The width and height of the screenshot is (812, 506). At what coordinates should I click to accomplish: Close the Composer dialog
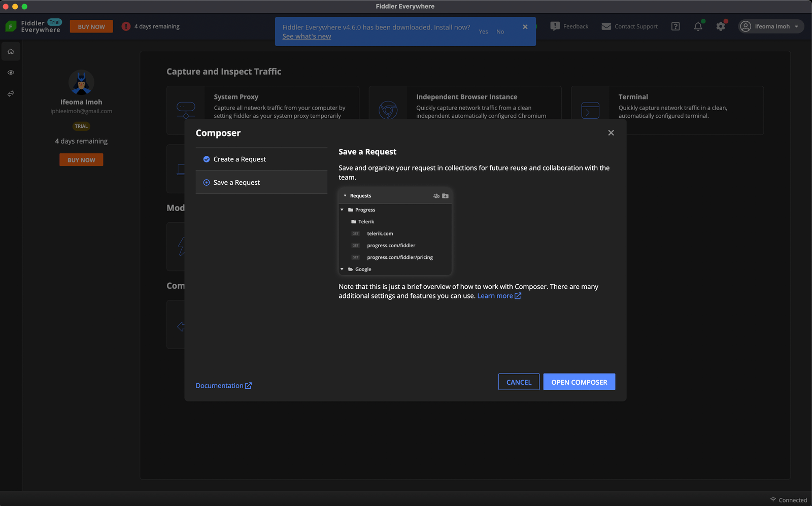[611, 133]
